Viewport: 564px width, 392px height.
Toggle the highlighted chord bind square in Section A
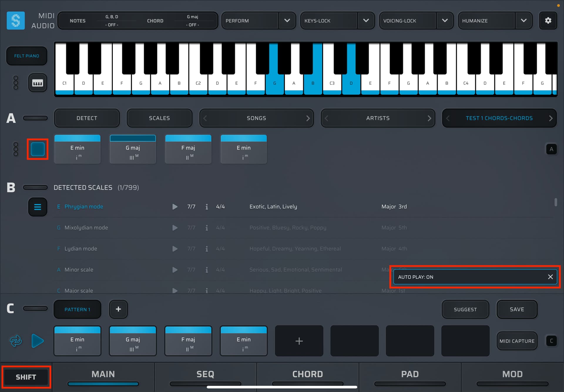(x=37, y=149)
